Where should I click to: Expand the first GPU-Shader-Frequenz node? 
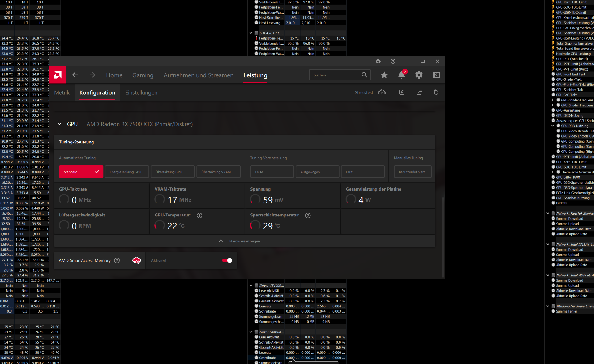[x=553, y=100]
